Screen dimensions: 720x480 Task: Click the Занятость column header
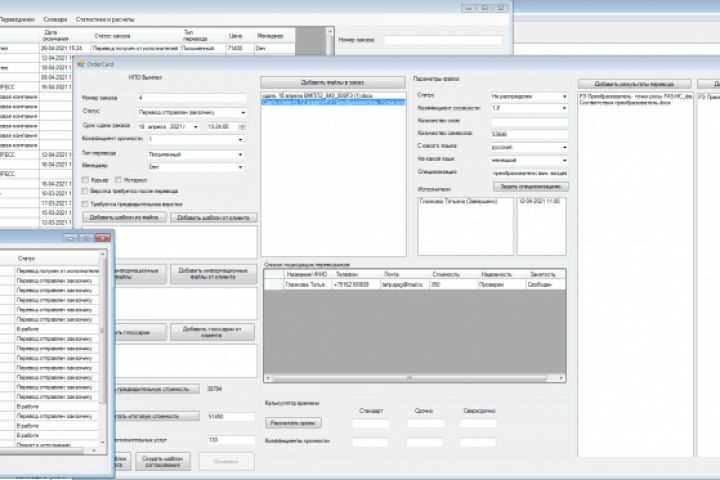tap(546, 274)
